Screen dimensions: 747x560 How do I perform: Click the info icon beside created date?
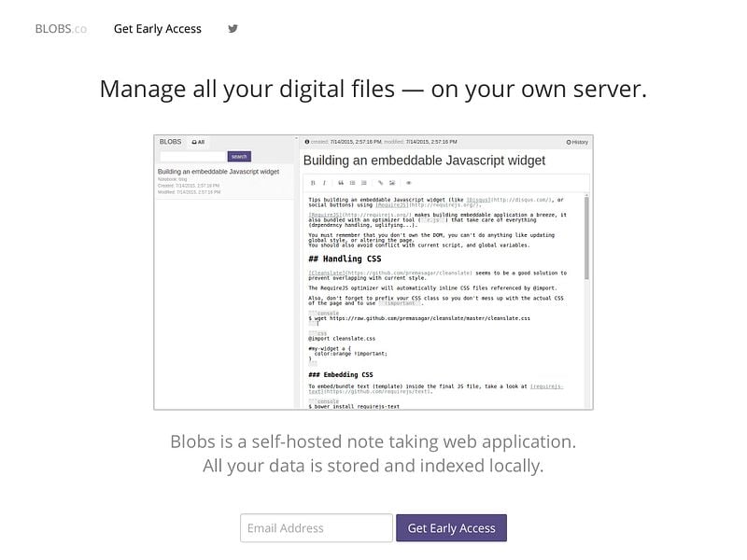pos(307,142)
